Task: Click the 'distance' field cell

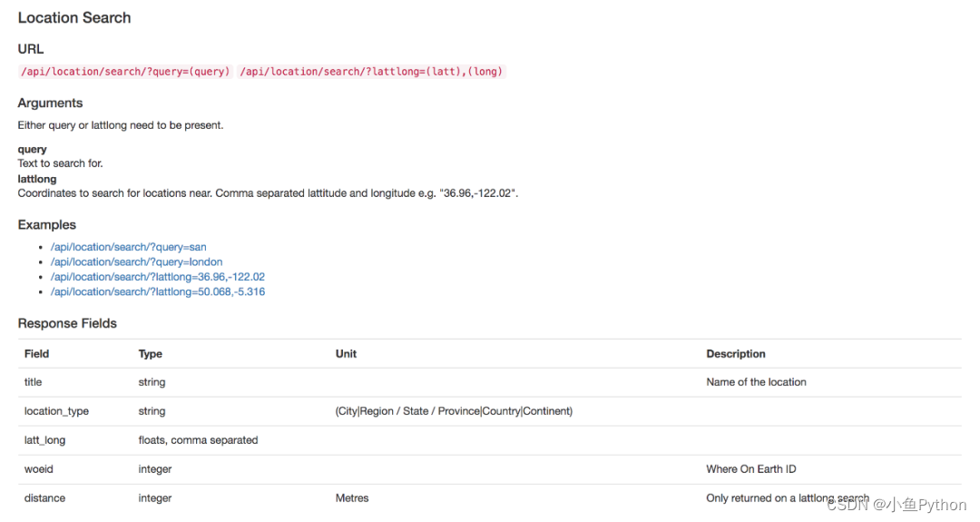Action: click(x=44, y=498)
